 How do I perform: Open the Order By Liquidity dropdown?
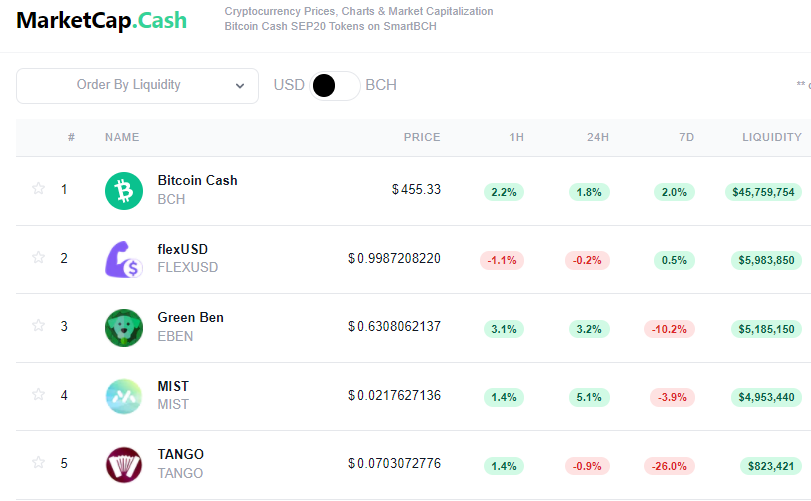point(138,86)
